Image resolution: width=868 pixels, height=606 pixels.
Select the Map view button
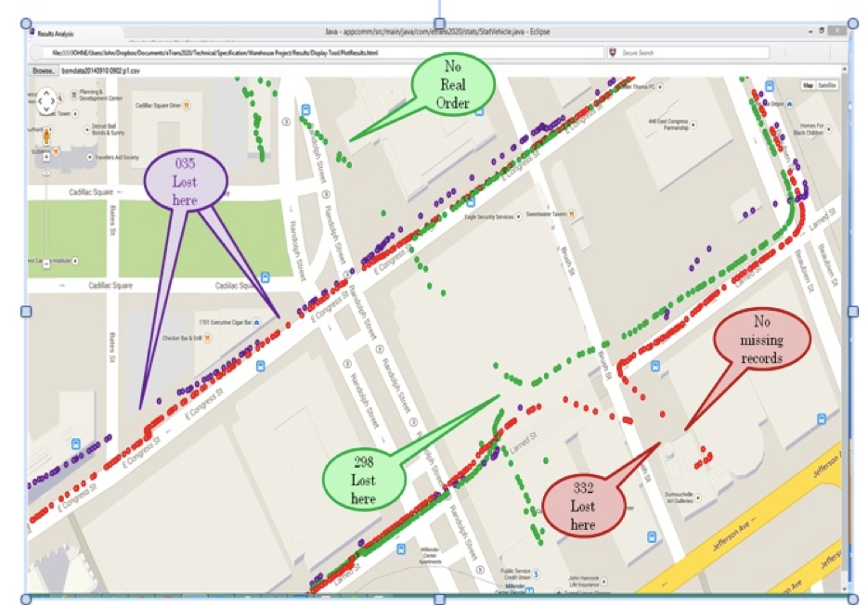point(809,85)
